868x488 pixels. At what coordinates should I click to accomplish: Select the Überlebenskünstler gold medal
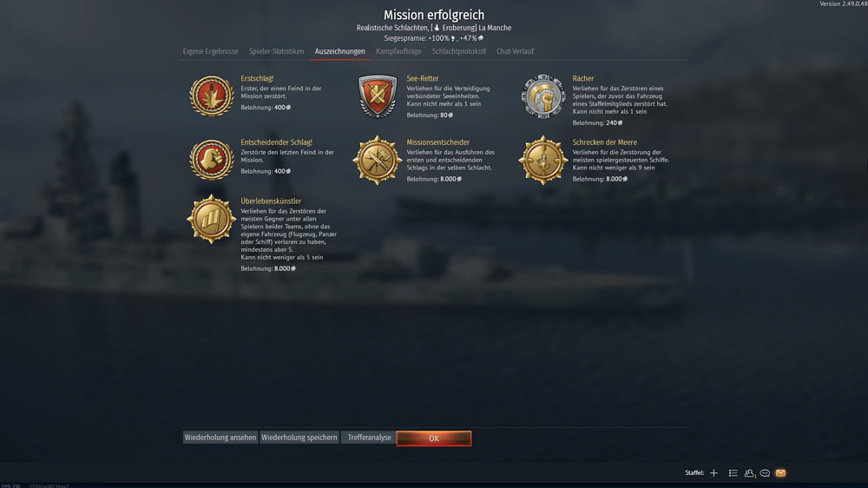click(212, 220)
